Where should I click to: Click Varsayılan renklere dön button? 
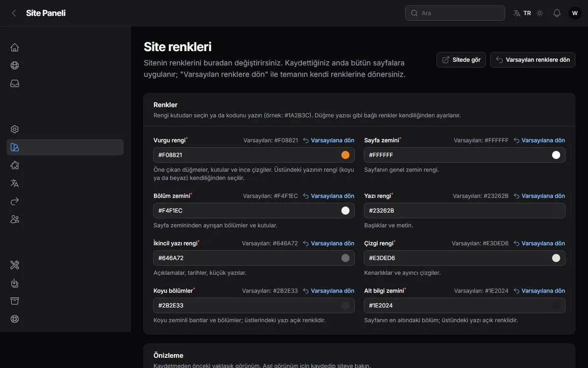[x=533, y=60]
